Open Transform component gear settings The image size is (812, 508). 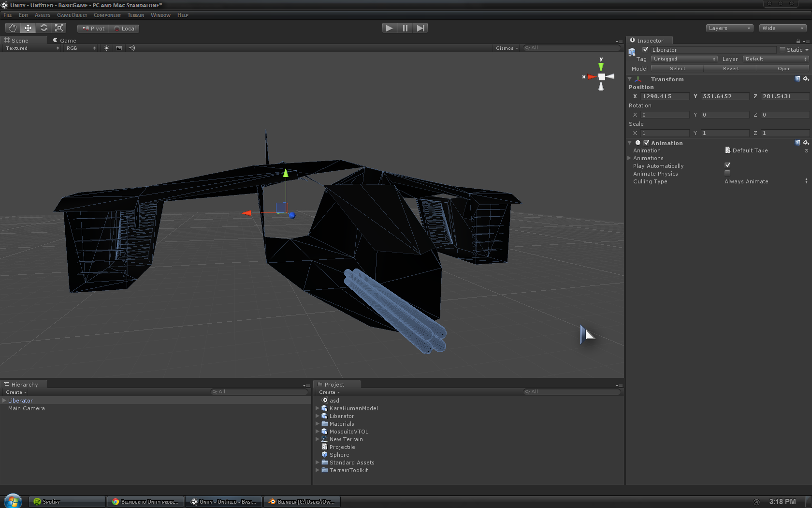click(x=805, y=79)
